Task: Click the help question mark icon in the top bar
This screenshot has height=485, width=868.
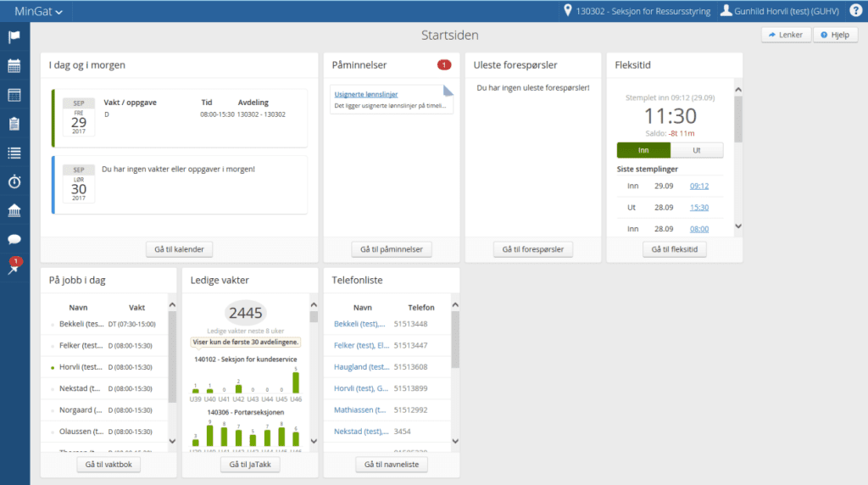Action: click(x=855, y=10)
